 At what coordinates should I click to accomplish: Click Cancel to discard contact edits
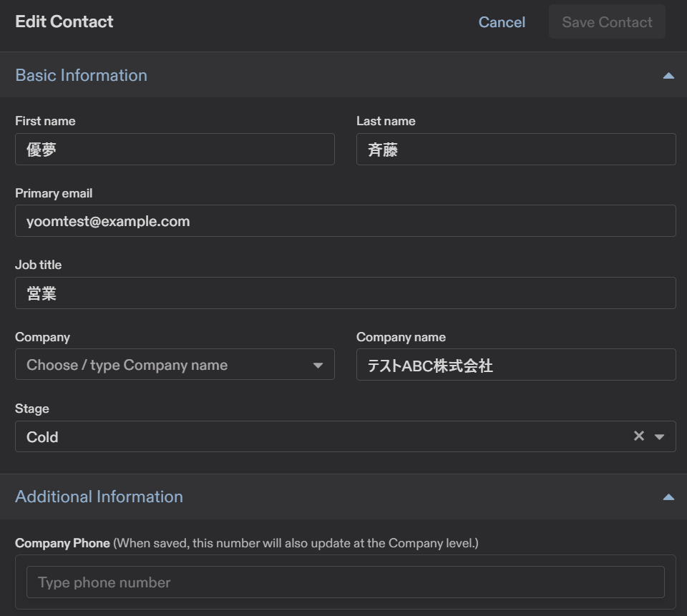[x=502, y=22]
